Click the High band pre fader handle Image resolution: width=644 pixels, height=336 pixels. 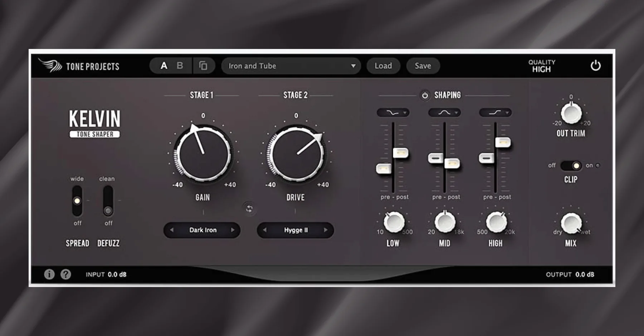tap(487, 158)
